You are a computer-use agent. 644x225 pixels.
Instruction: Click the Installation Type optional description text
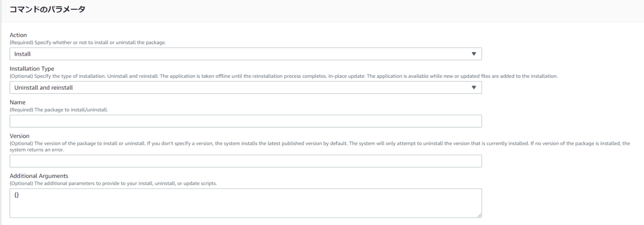(284, 76)
